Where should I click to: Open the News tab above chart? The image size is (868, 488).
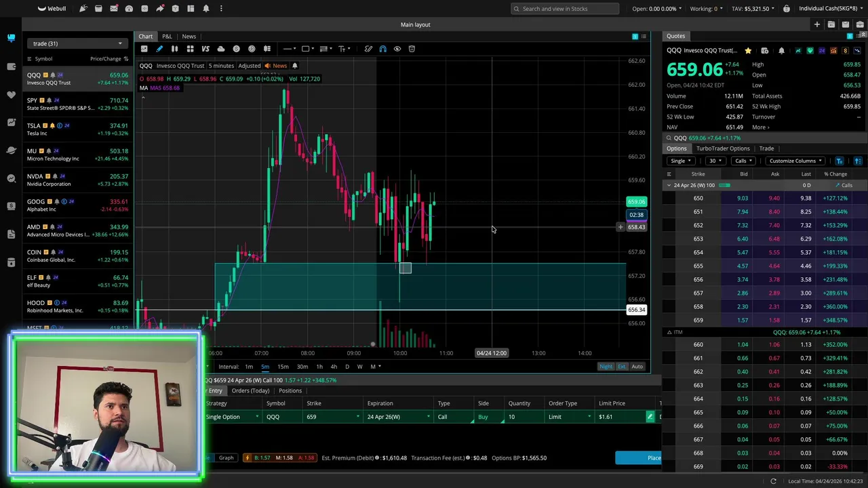point(189,37)
